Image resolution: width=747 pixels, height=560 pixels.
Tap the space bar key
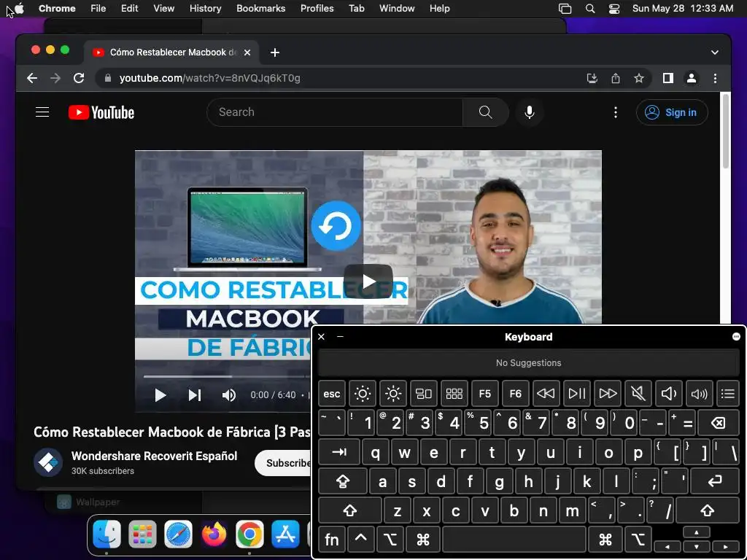514,540
